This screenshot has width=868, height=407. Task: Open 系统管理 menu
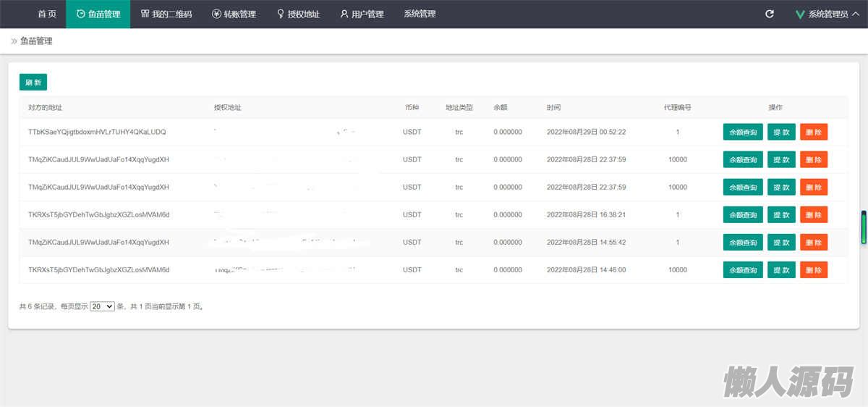(x=420, y=14)
